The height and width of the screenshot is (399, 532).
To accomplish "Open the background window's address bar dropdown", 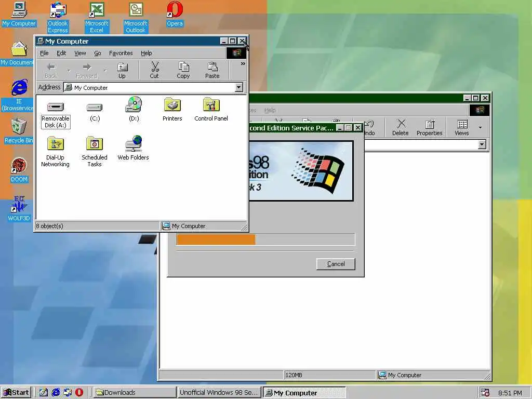I will 482,144.
